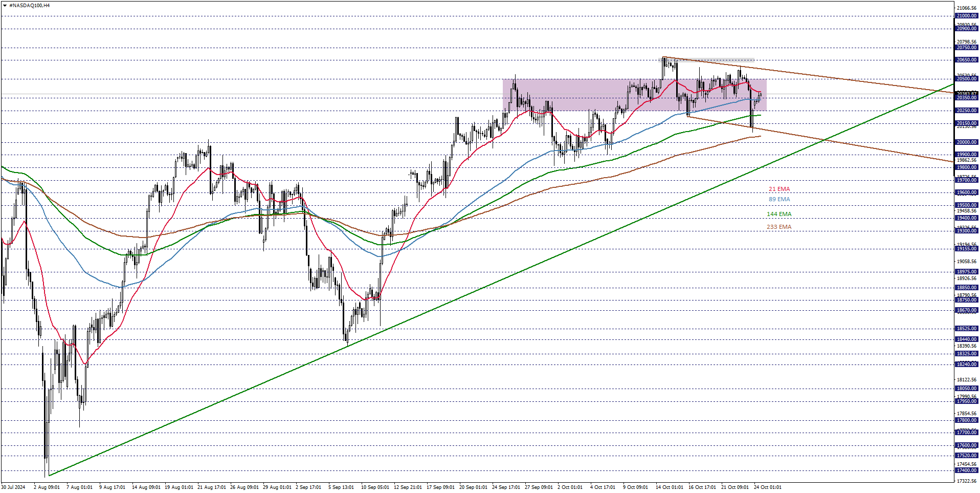Click the 21 Aug 17:01 time label

click(212, 487)
